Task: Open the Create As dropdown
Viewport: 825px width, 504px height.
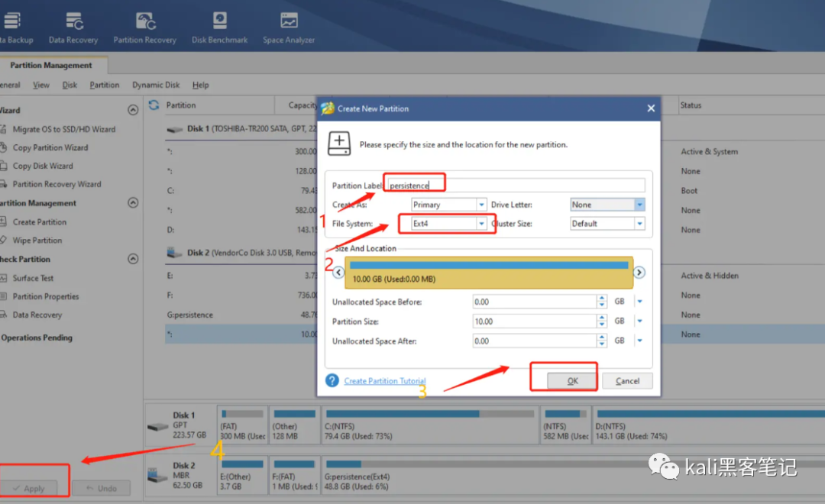Action: click(481, 205)
